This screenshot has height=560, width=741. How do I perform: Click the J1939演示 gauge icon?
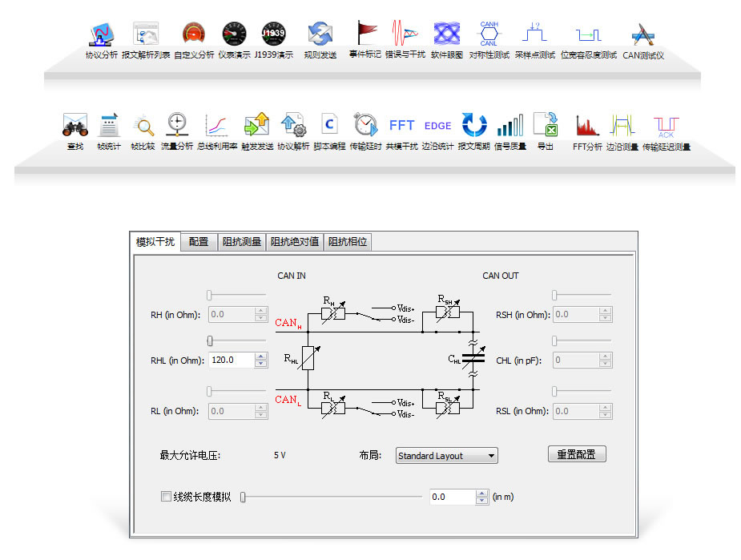274,34
